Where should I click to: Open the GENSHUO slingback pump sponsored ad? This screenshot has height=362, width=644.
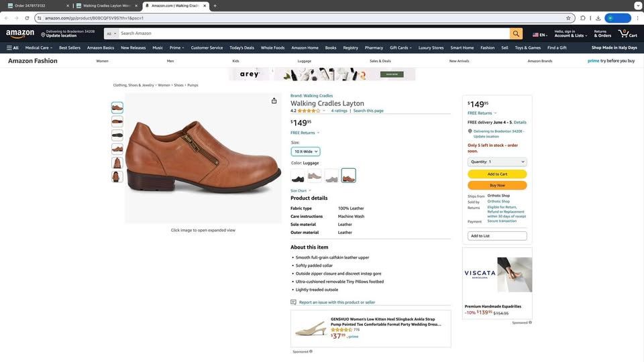click(370, 328)
